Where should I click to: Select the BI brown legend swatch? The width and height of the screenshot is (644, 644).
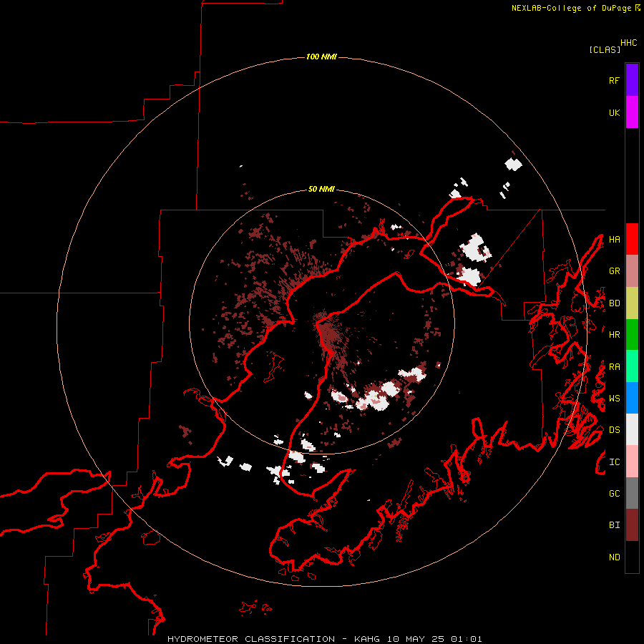[632, 525]
